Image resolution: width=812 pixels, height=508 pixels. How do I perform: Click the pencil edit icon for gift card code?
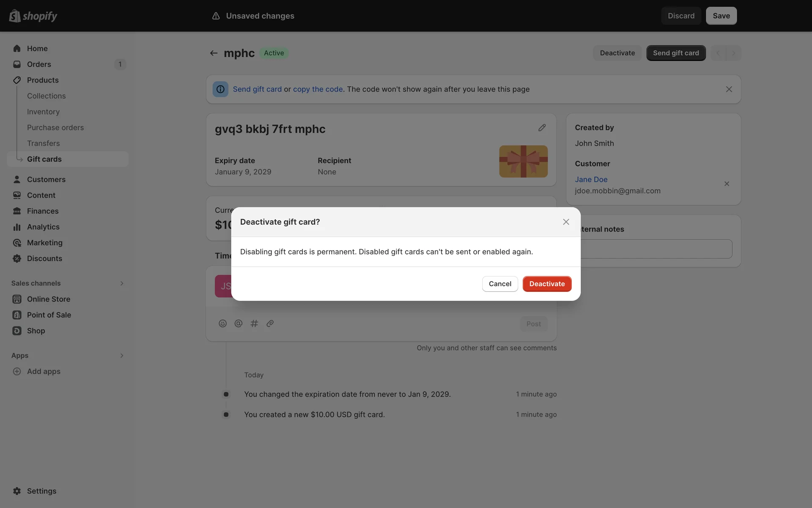542,128
